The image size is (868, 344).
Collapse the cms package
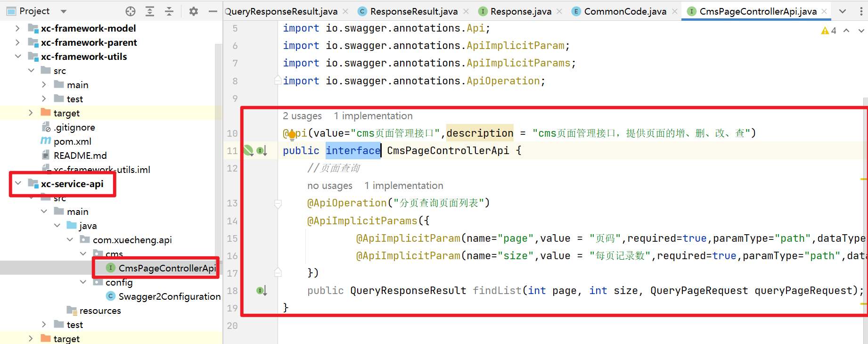point(83,254)
